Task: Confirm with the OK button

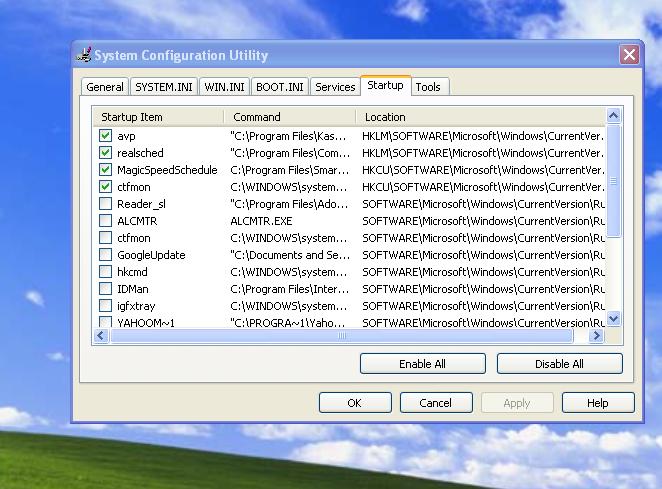Action: pos(355,403)
